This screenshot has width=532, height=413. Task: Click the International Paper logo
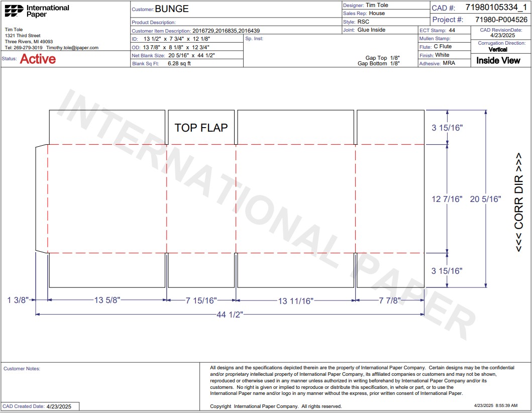[x=37, y=11]
